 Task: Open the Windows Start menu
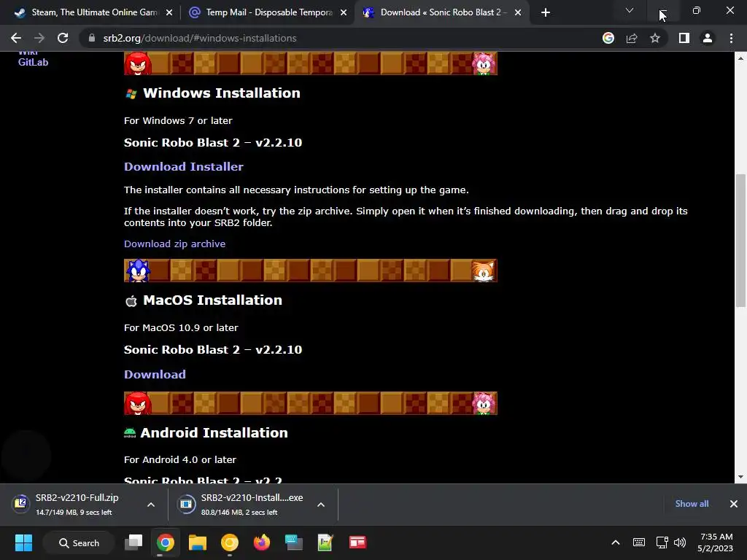tap(23, 542)
